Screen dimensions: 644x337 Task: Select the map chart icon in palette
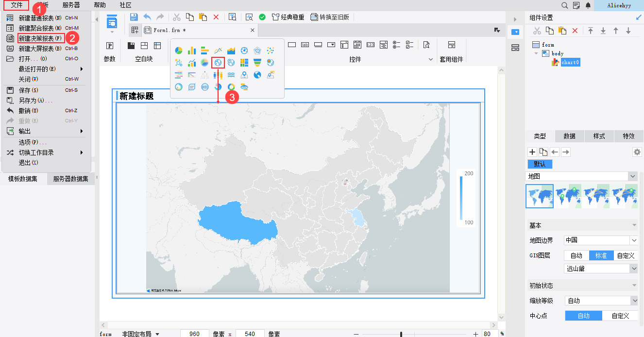[218, 63]
